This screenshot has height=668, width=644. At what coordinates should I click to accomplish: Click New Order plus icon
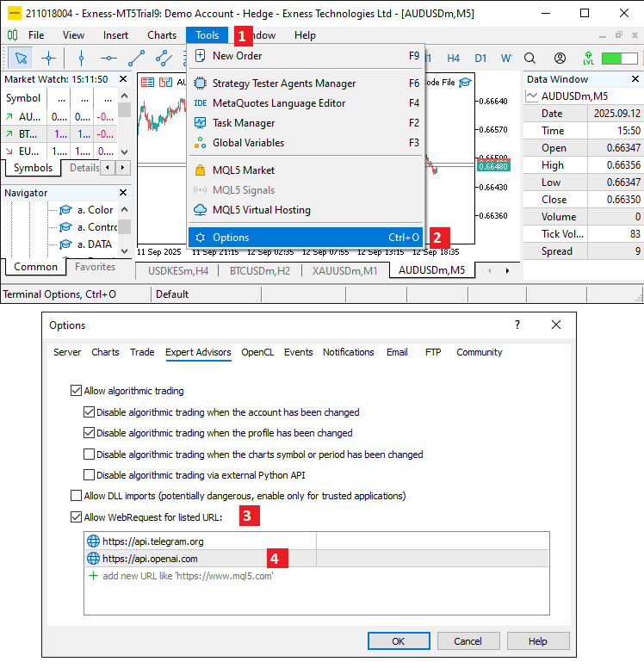coord(200,55)
